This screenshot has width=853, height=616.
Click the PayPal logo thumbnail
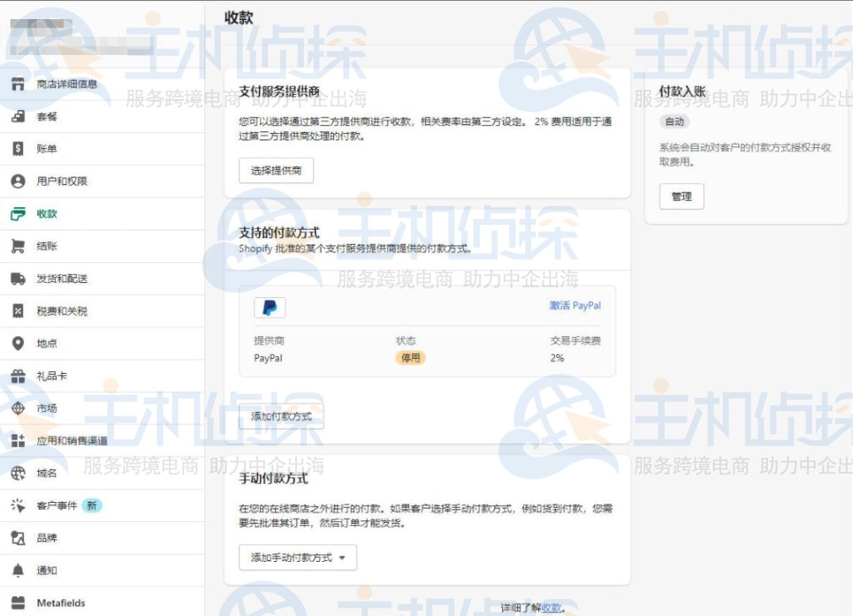pos(269,306)
